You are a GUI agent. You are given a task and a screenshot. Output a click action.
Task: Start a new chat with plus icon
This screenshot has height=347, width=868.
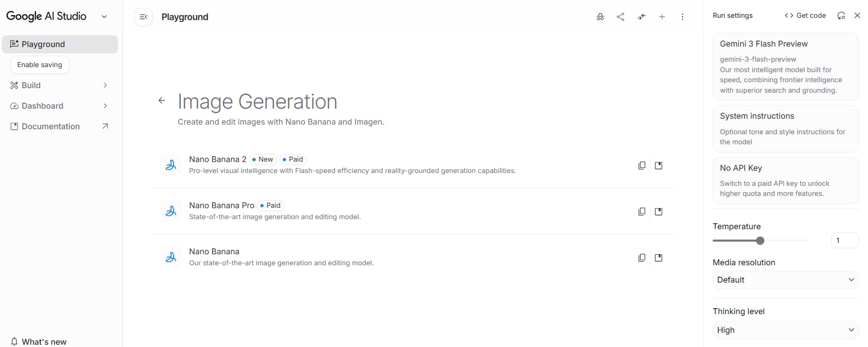tap(662, 17)
